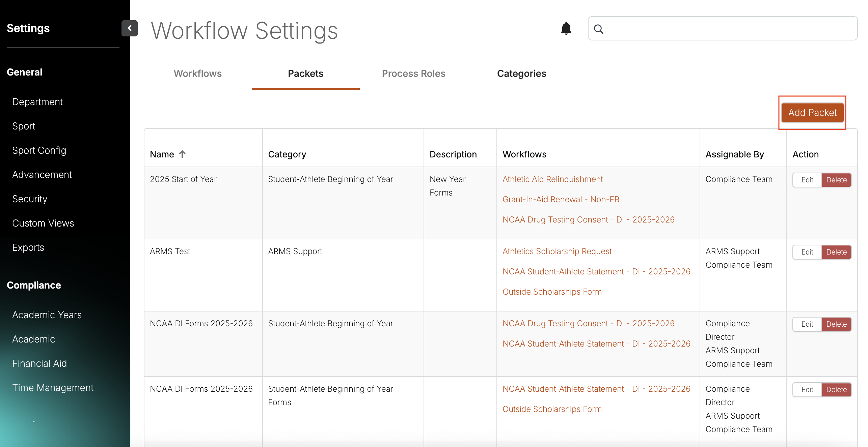Click the search magnifier icon
This screenshot has height=447, width=868.
[598, 29]
